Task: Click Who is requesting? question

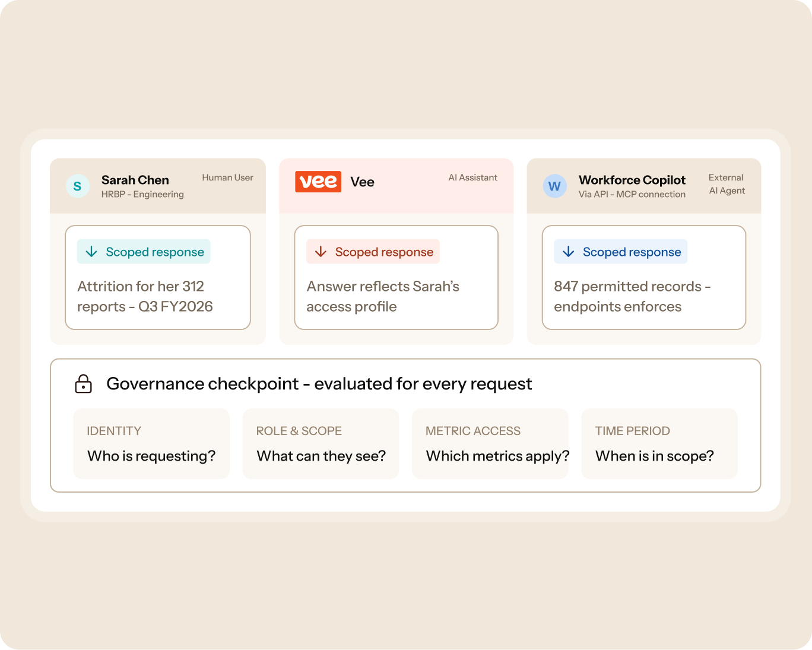Action: click(151, 456)
